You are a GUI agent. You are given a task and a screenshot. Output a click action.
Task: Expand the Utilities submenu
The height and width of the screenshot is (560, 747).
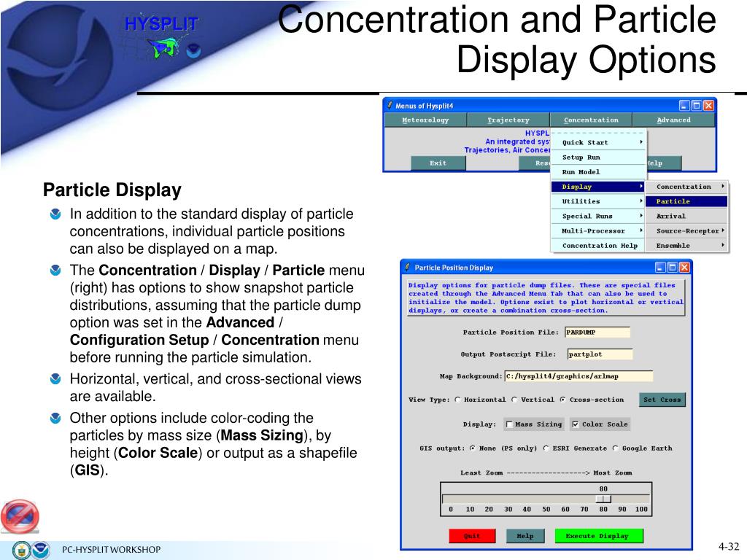pyautogui.click(x=598, y=201)
